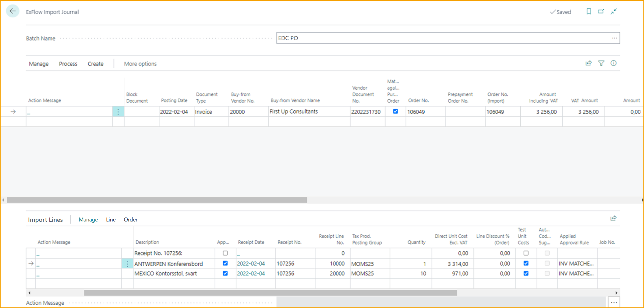
Task: Switch to the Order tab in Import Lines
Action: (x=130, y=219)
